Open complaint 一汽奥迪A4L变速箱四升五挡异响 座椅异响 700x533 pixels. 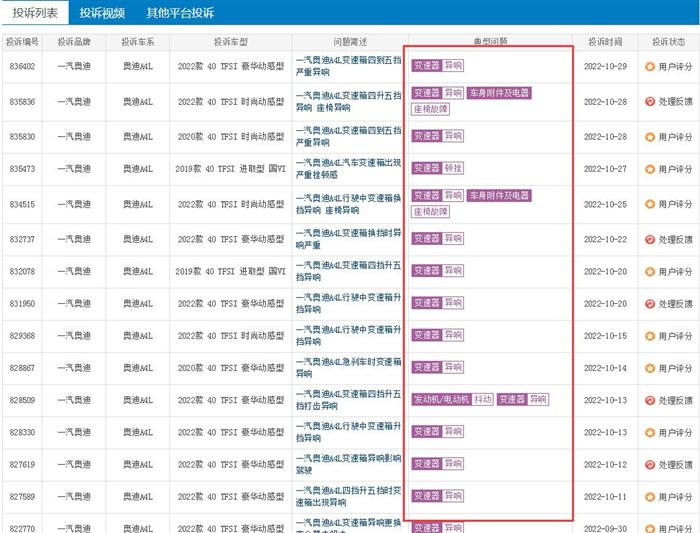[x=349, y=101]
